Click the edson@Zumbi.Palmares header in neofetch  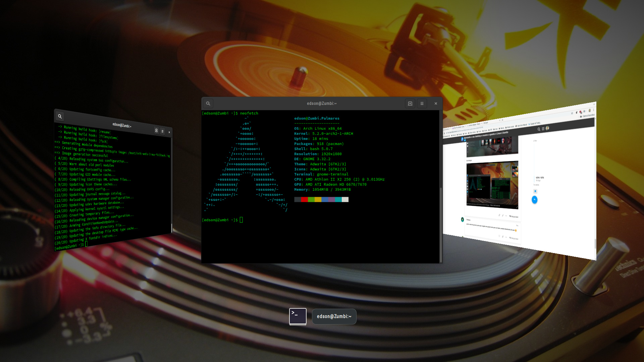coord(317,118)
